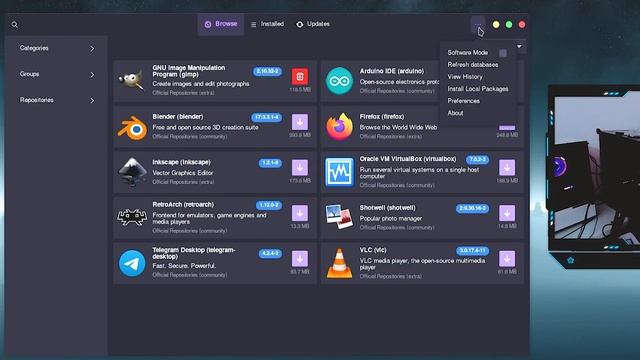The height and width of the screenshot is (360, 640).
Task: Click GIMP version badge 2.10.32-2
Action: tap(267, 71)
